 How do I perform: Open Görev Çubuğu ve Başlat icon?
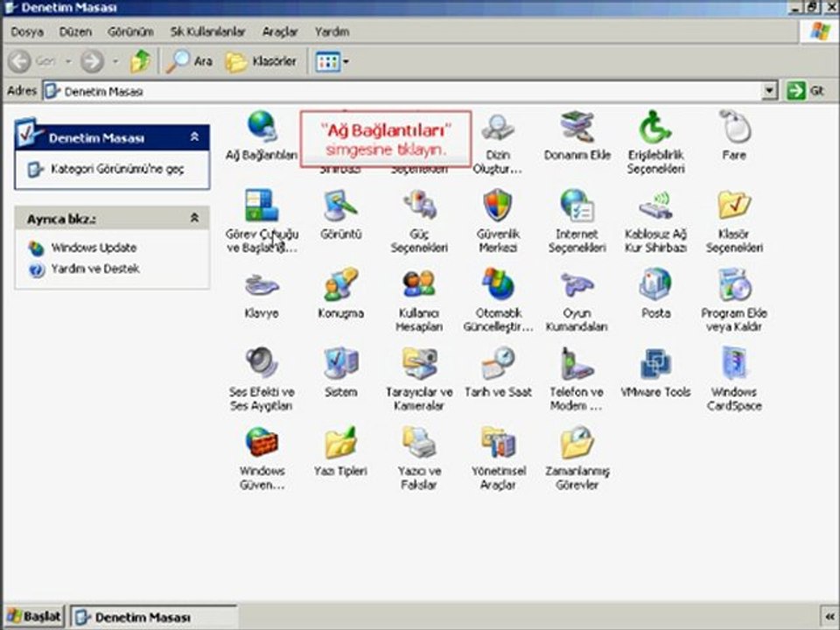pos(262,206)
